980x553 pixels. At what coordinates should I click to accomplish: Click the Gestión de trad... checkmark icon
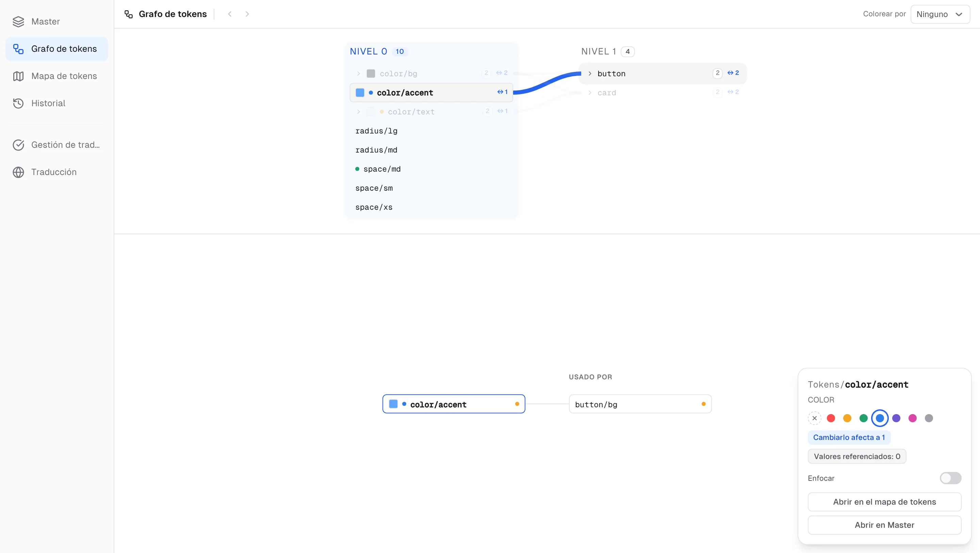(18, 145)
